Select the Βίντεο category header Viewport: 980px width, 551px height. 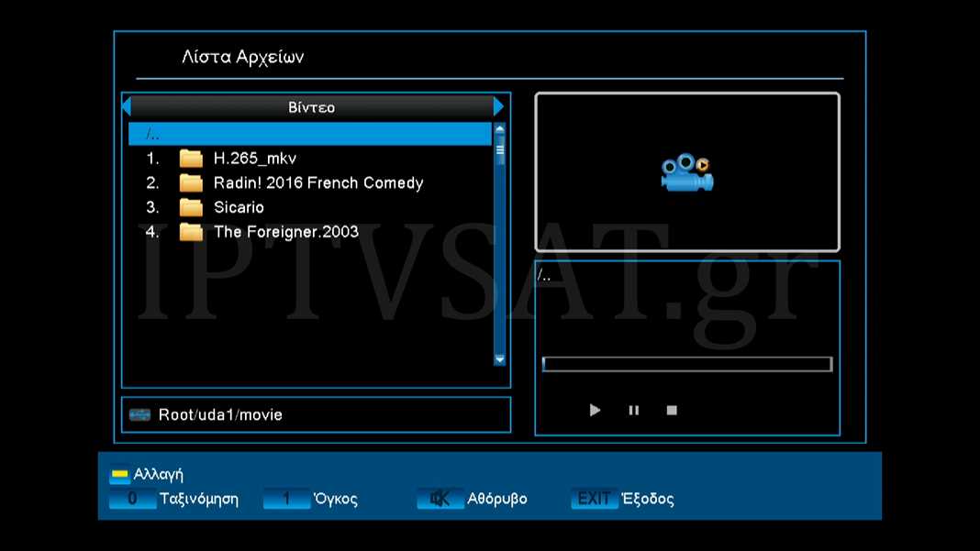point(312,107)
